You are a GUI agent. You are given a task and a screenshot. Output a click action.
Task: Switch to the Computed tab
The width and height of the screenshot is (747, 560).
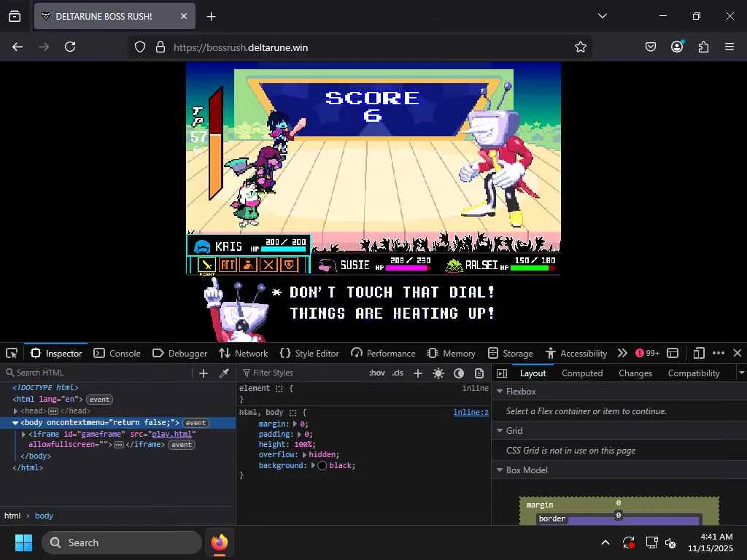tap(582, 373)
